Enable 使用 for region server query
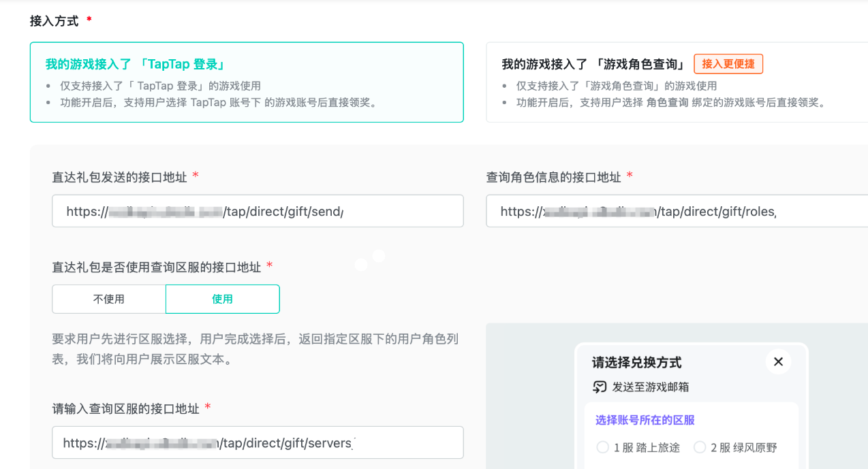The width and height of the screenshot is (868, 469). [222, 299]
